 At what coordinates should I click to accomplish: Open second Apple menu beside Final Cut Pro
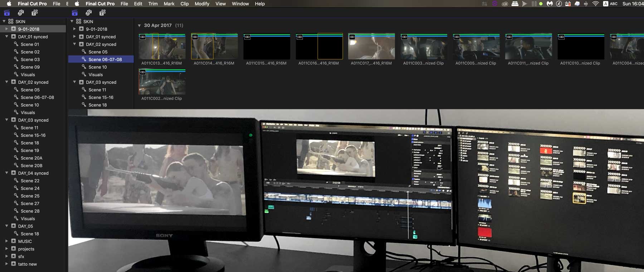[x=77, y=4]
